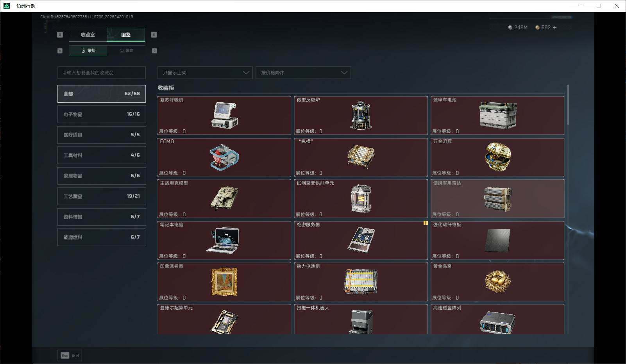This screenshot has width=626, height=364.
Task: Click the 582 currency balance
Action: pyautogui.click(x=543, y=27)
